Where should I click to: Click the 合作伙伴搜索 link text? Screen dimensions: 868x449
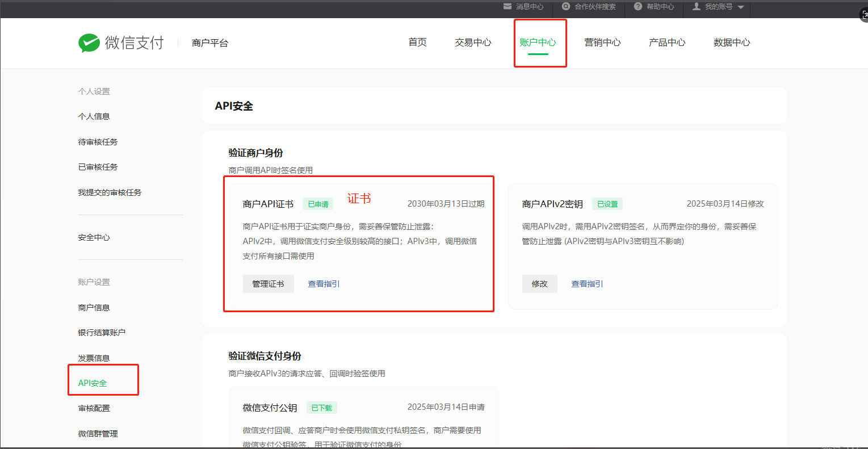pos(595,7)
